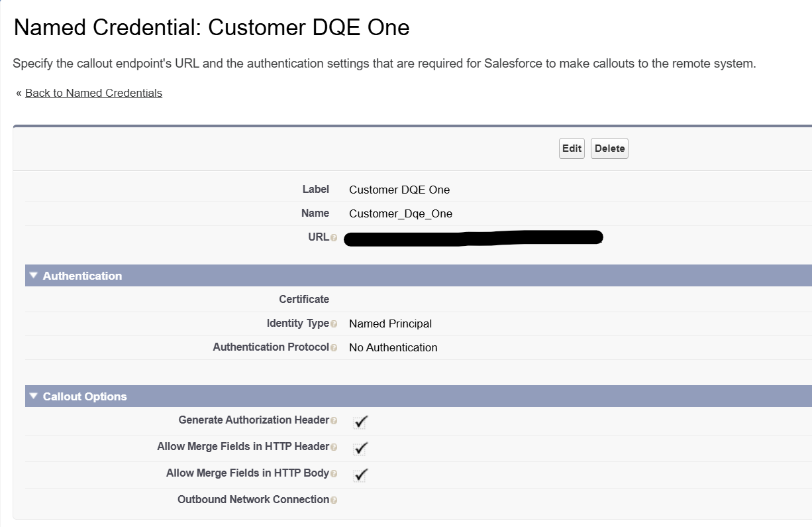
Task: Click the Outbound Network Connection label
Action: click(x=253, y=499)
